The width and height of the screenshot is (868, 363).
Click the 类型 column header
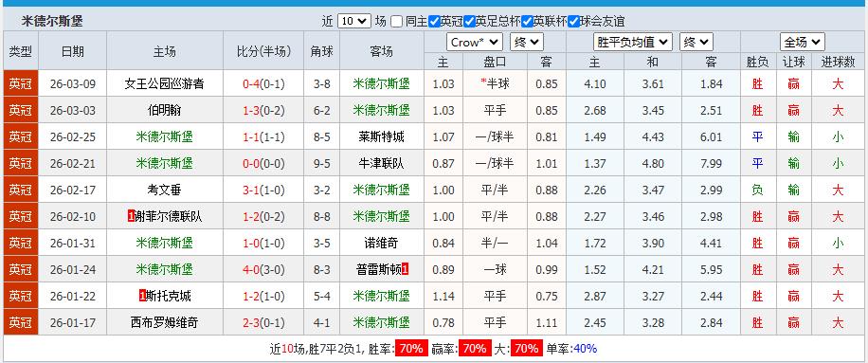pyautogui.click(x=21, y=51)
